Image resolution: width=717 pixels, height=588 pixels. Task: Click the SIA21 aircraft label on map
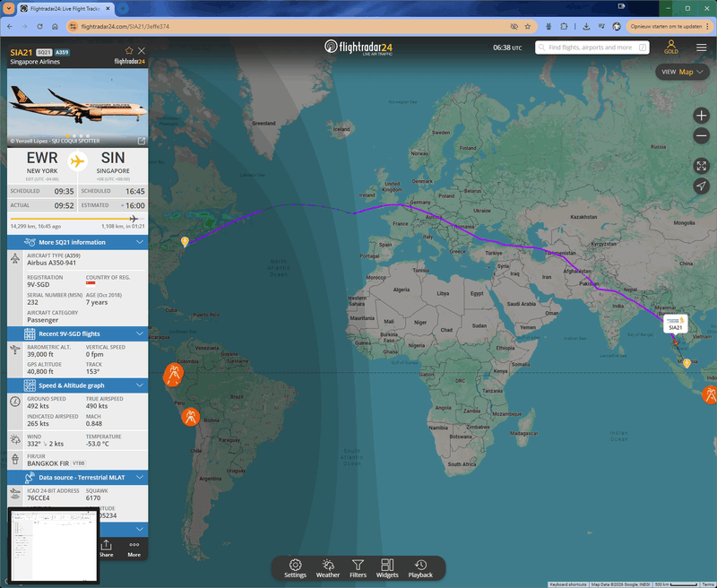point(676,324)
